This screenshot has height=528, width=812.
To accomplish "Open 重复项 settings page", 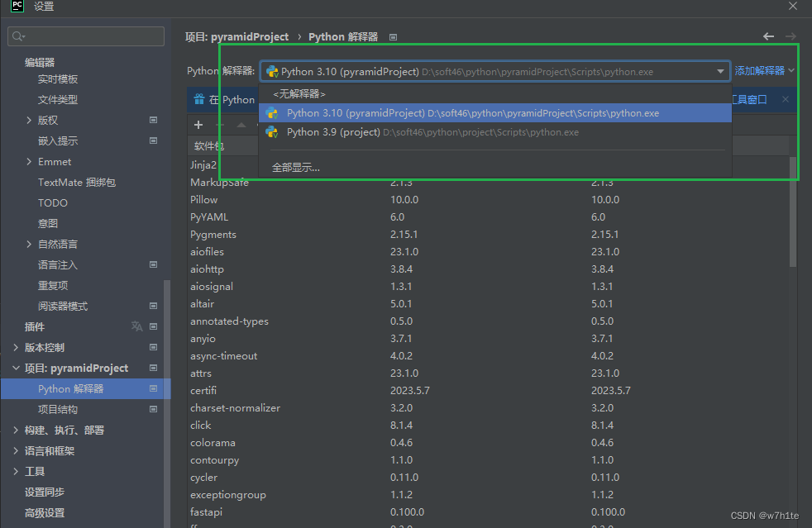I will click(x=53, y=285).
